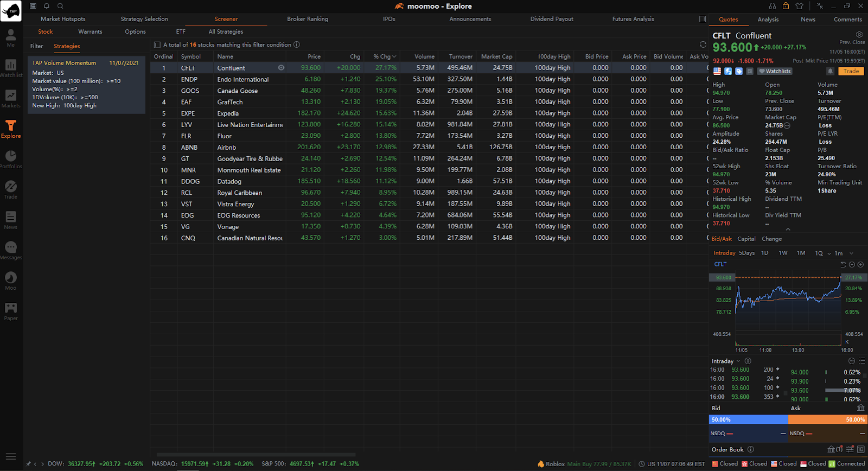Open the 1m interval dropdown arrow
This screenshot has height=471, width=868.
tap(851, 253)
